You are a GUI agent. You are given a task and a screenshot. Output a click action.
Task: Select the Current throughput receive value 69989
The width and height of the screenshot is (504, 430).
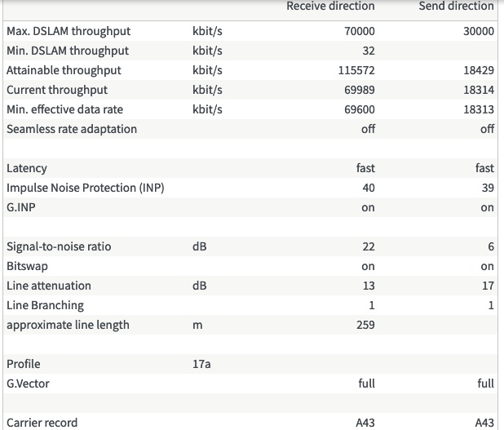359,90
